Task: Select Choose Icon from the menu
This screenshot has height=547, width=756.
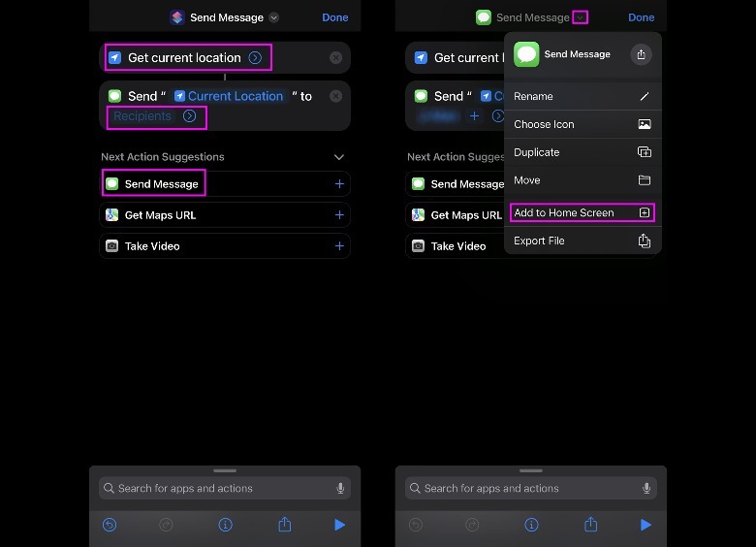Action: point(583,124)
